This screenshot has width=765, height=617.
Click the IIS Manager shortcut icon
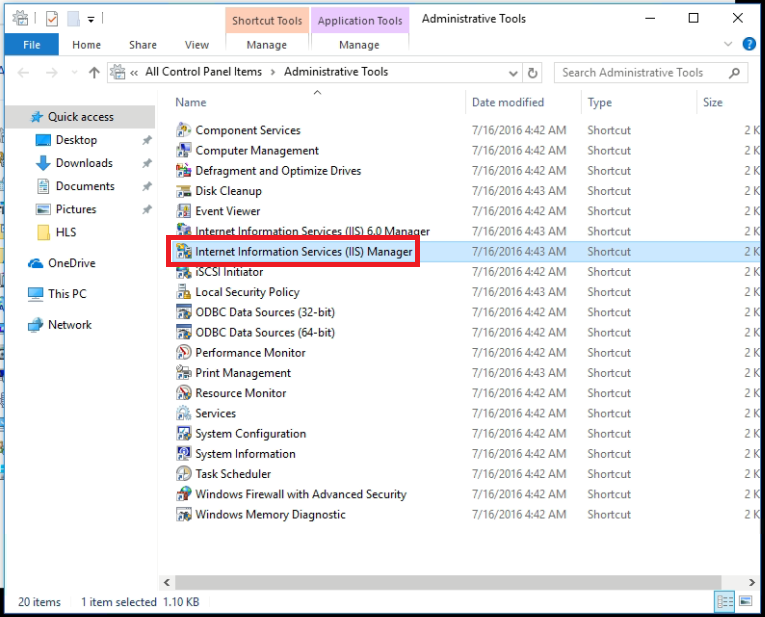[x=183, y=252]
